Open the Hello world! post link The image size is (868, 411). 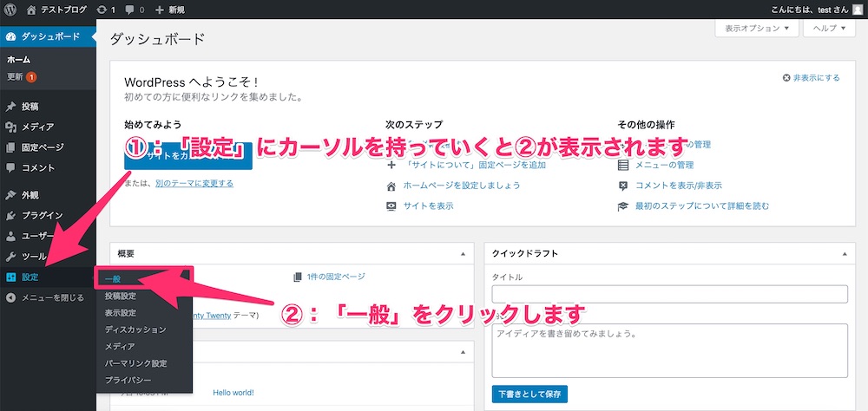click(x=233, y=393)
